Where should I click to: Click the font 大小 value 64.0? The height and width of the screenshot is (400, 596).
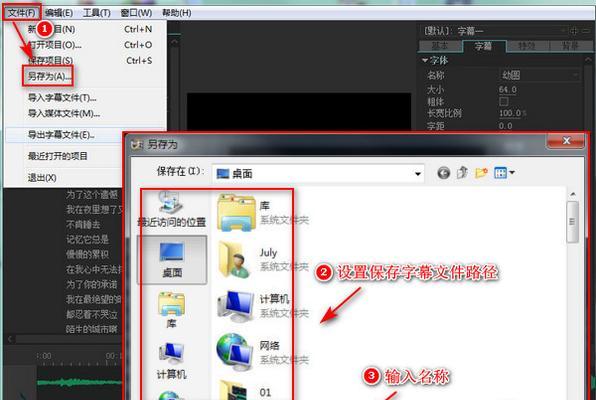(507, 90)
